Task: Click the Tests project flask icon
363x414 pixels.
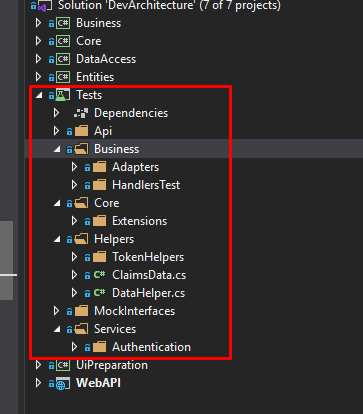Action: coord(63,95)
